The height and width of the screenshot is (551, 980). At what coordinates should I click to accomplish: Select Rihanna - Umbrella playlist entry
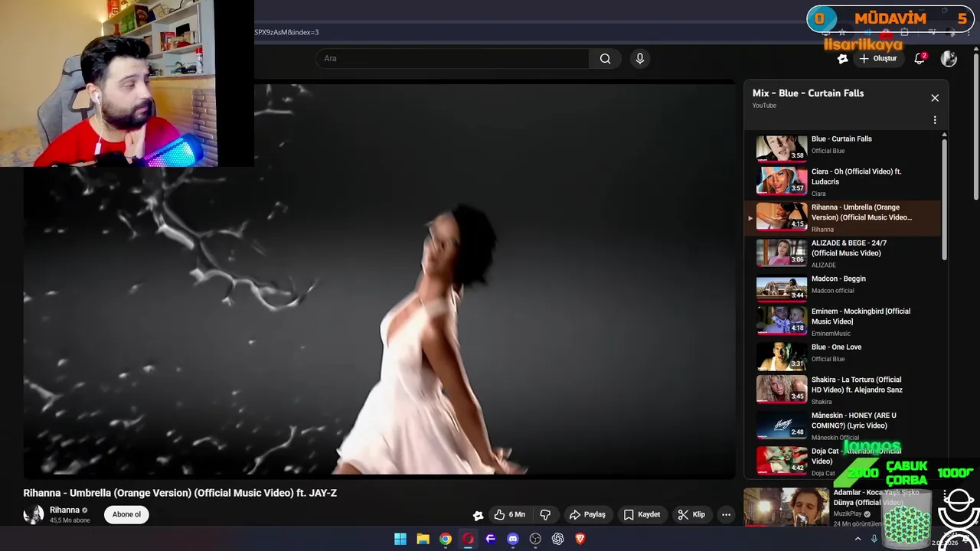coord(842,217)
